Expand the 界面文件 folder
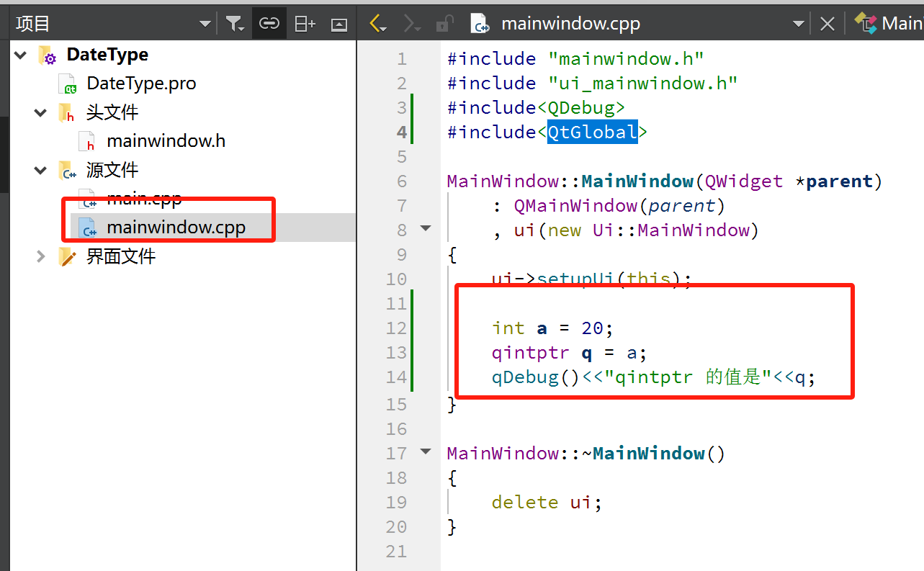 (40, 256)
